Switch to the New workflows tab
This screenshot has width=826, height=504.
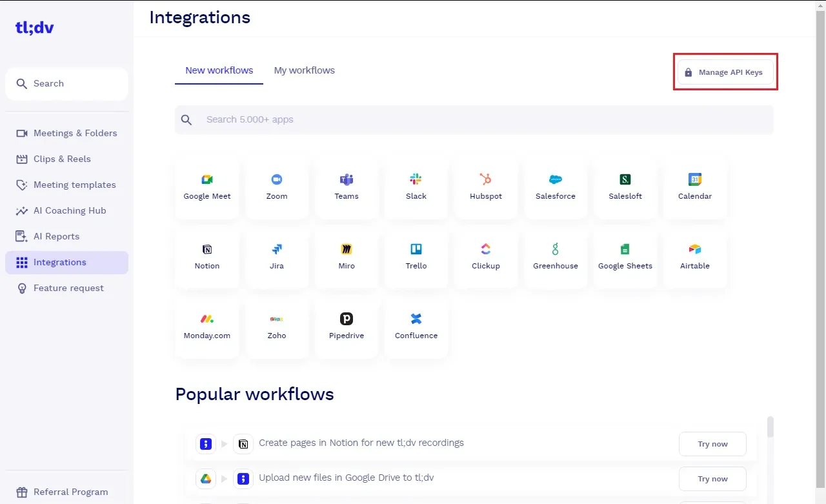[x=219, y=70]
